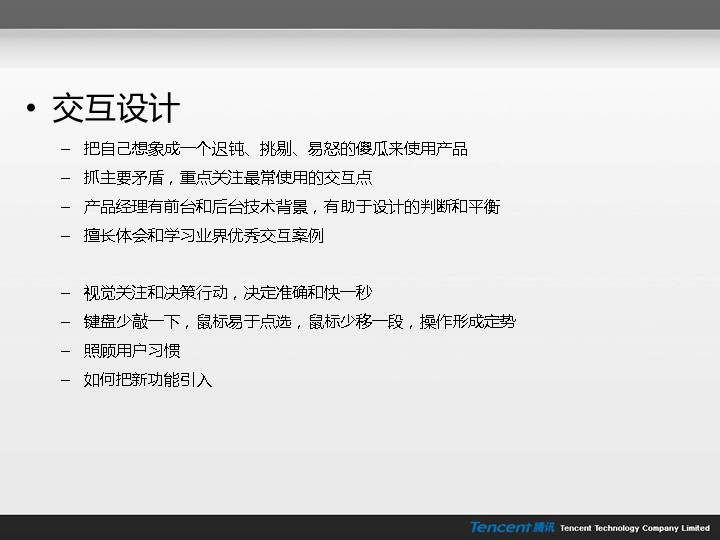Click the line "擅长体会和学习业界优秀交互案例"
This screenshot has height=540, width=720.
(x=204, y=236)
